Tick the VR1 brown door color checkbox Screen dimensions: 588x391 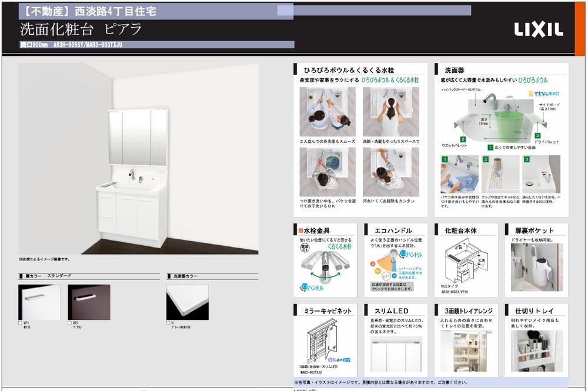tap(69, 322)
